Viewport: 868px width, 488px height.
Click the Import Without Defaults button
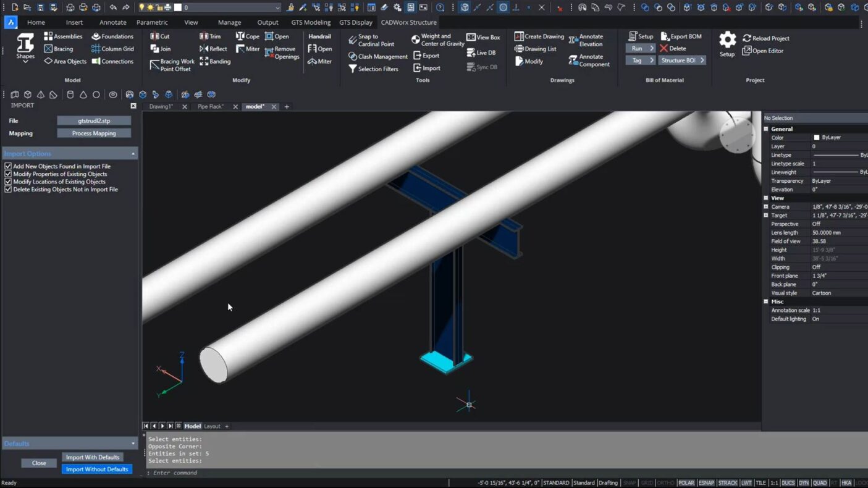point(97,469)
